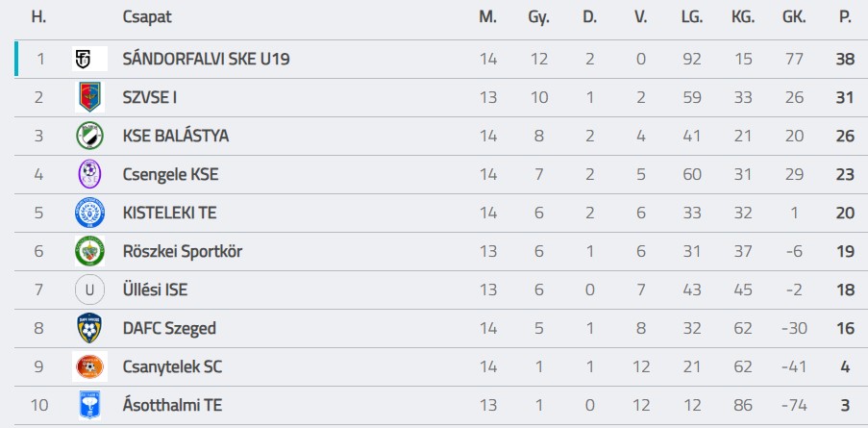Click the Sándorfalvi SKE U19 team logo
Screen dimensions: 868x428
[x=89, y=59]
